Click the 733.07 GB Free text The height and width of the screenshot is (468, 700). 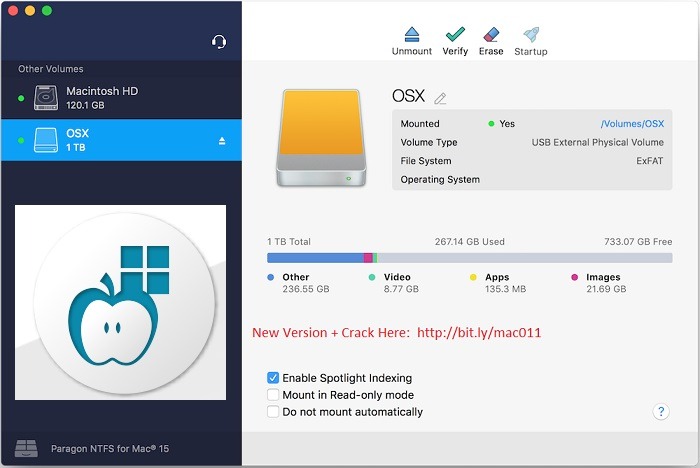[x=638, y=242]
